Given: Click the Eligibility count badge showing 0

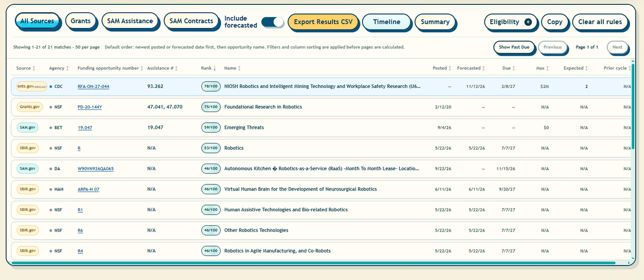Looking at the screenshot, I should (528, 22).
